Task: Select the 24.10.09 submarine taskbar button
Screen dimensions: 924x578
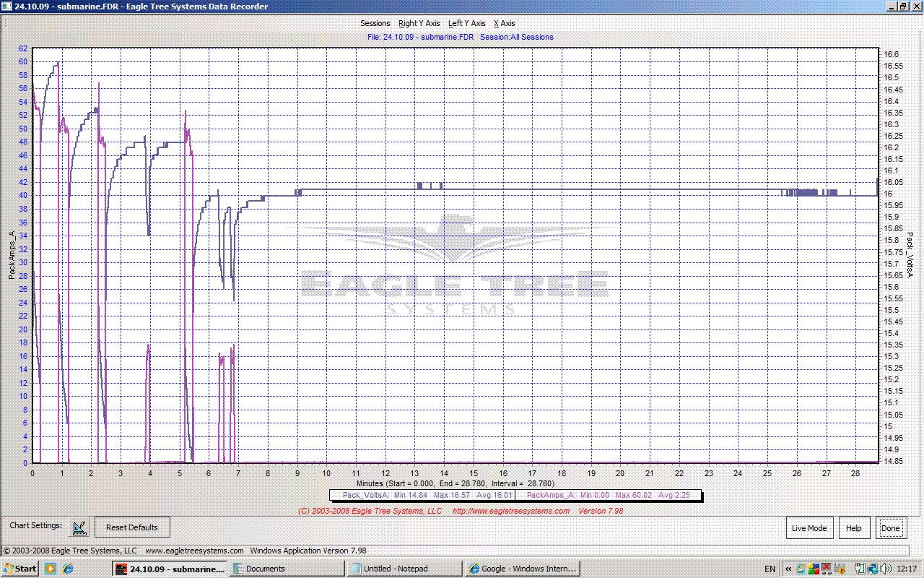Action: [170, 569]
